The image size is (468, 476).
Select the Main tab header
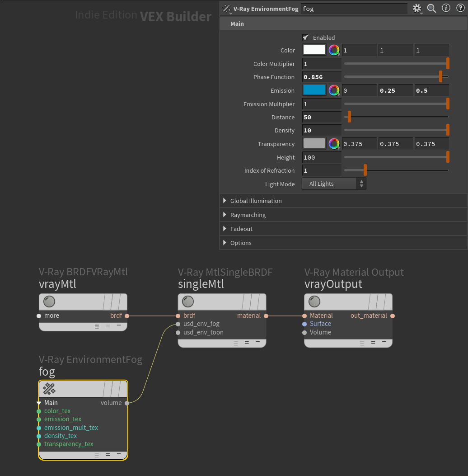coord(237,24)
